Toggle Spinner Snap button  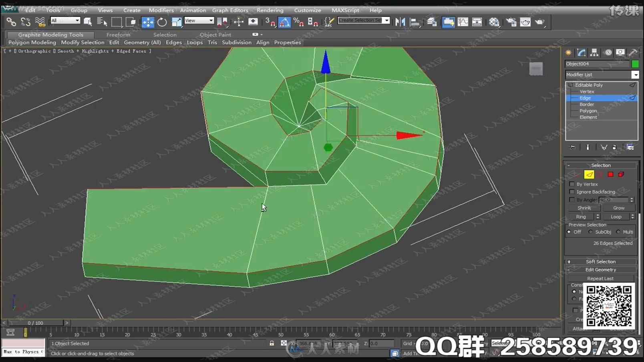click(x=313, y=22)
